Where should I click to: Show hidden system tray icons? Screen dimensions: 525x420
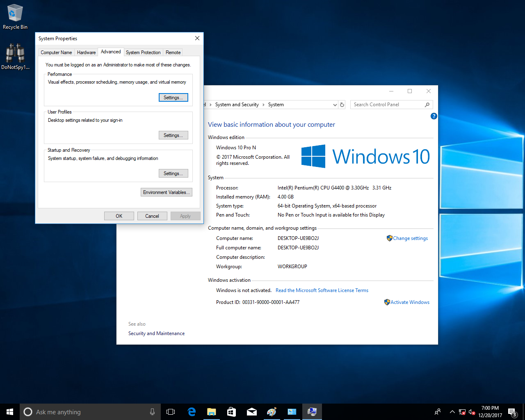(x=452, y=412)
